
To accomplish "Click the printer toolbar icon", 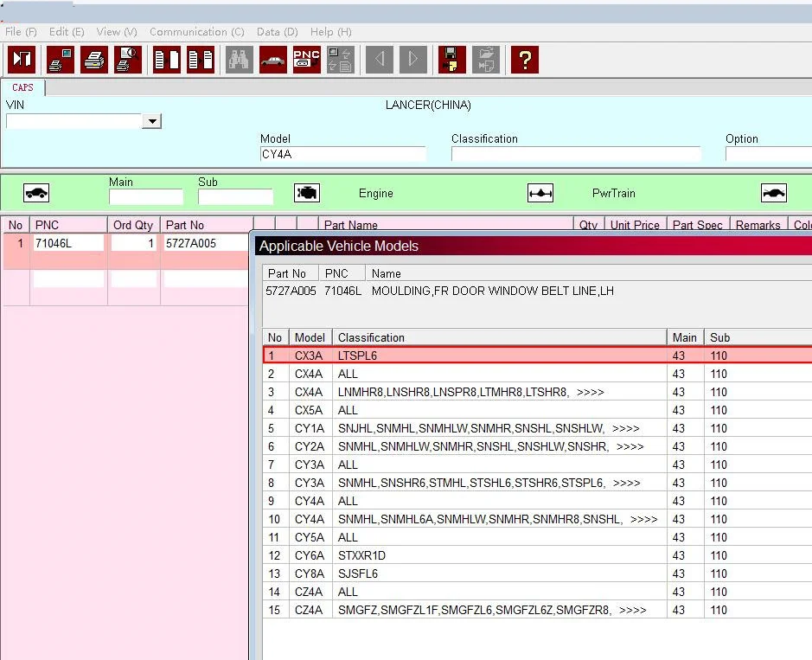I will (x=94, y=60).
